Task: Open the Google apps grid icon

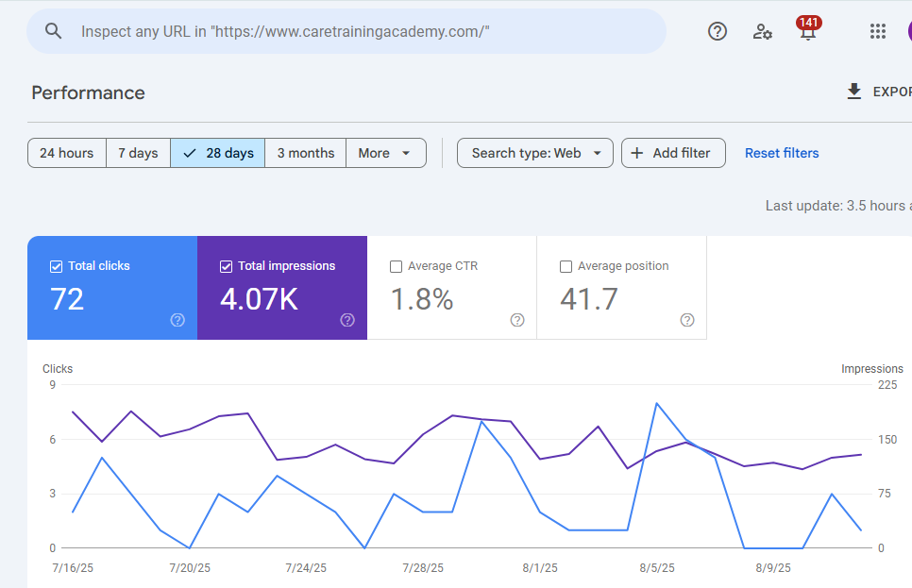Action: point(878,31)
